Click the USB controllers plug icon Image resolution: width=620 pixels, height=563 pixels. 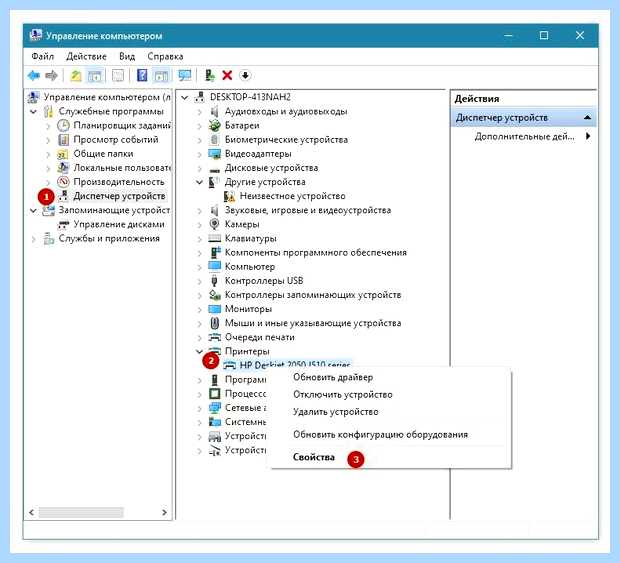point(214,281)
